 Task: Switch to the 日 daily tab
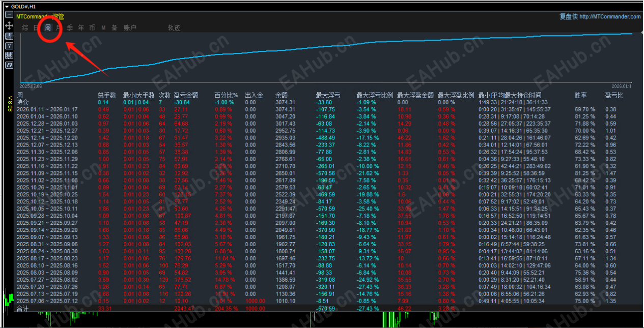point(37,27)
